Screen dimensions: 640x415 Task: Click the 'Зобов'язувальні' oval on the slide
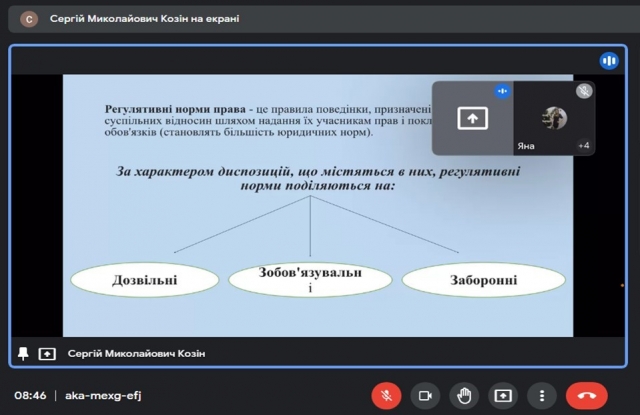point(310,280)
